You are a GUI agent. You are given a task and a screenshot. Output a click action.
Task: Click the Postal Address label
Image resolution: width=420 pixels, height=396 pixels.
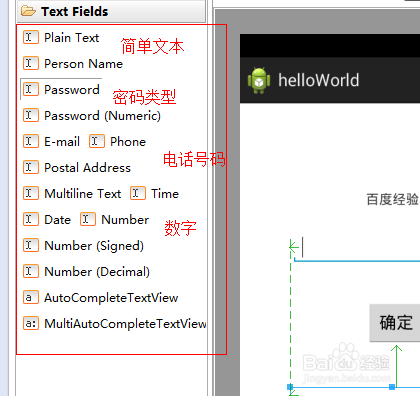88,168
